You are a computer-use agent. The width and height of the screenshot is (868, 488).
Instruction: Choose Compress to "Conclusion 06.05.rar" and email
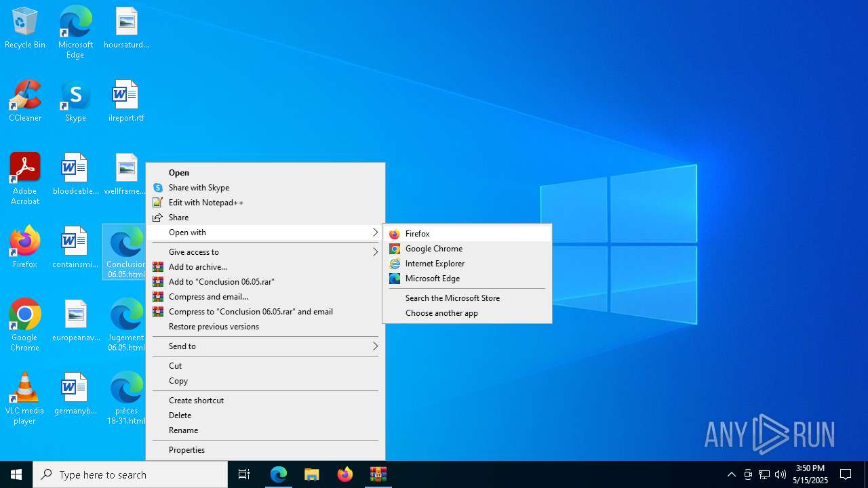click(265, 312)
